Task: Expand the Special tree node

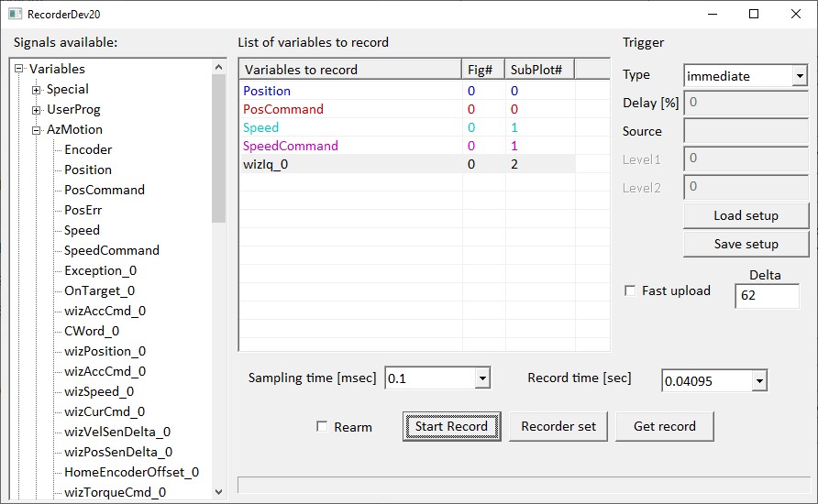Action: (37, 90)
